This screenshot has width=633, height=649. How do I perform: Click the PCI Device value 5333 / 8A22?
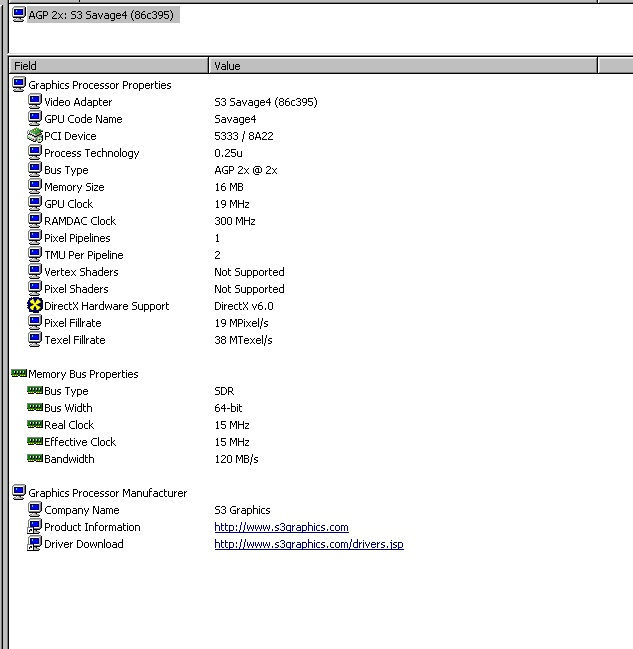pyautogui.click(x=244, y=136)
